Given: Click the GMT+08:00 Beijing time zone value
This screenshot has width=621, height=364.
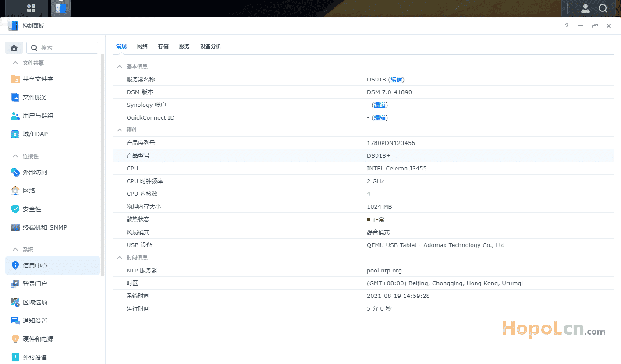Looking at the screenshot, I should tap(445, 283).
